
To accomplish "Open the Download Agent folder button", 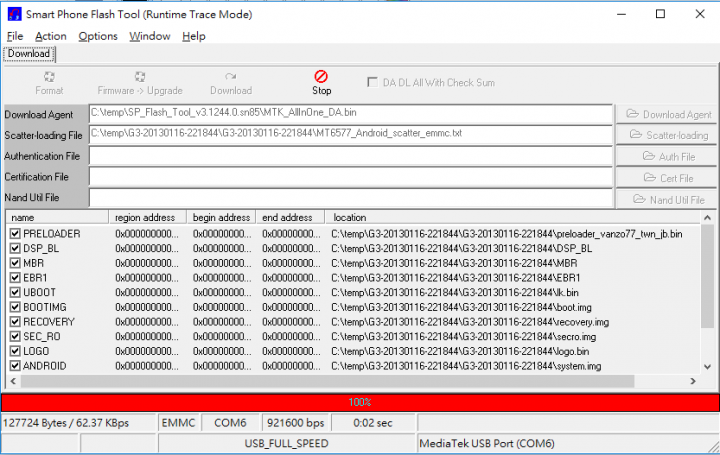I will (666, 114).
